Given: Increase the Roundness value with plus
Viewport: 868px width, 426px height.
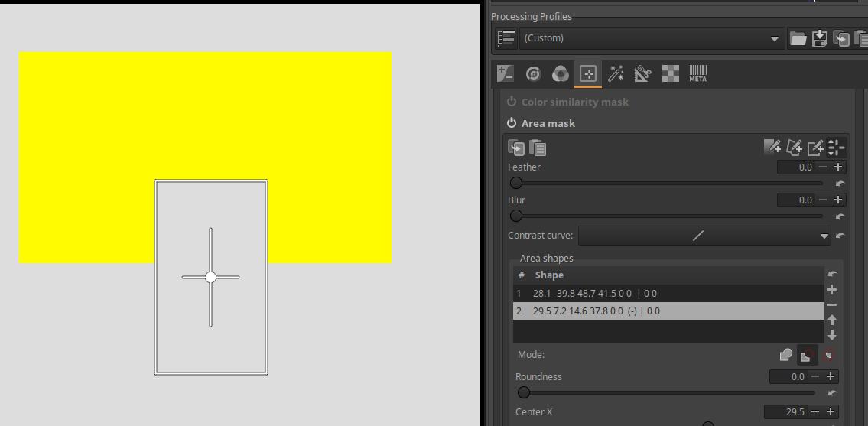Looking at the screenshot, I should click(x=831, y=376).
